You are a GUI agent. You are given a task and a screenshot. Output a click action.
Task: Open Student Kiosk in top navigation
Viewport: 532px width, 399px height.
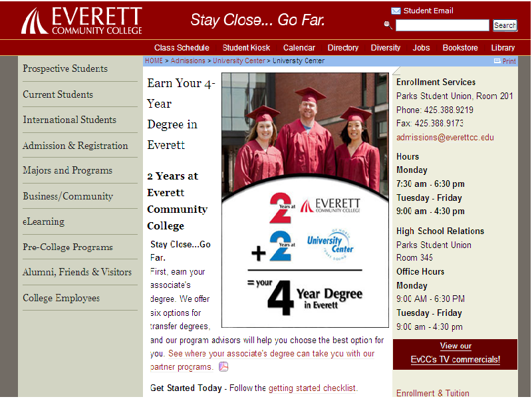246,48
